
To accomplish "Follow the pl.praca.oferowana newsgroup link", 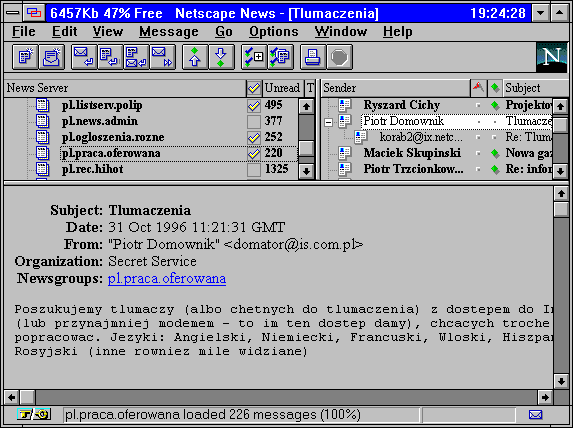I will click(x=167, y=279).
